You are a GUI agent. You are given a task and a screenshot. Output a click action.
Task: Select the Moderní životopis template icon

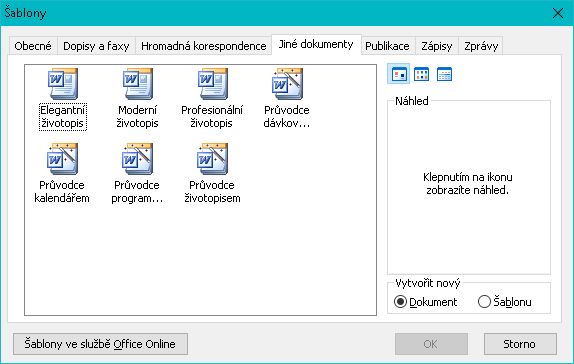click(138, 84)
